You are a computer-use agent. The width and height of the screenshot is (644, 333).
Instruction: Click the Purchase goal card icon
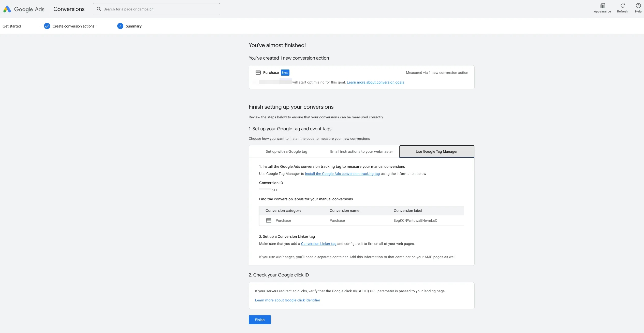click(x=258, y=73)
